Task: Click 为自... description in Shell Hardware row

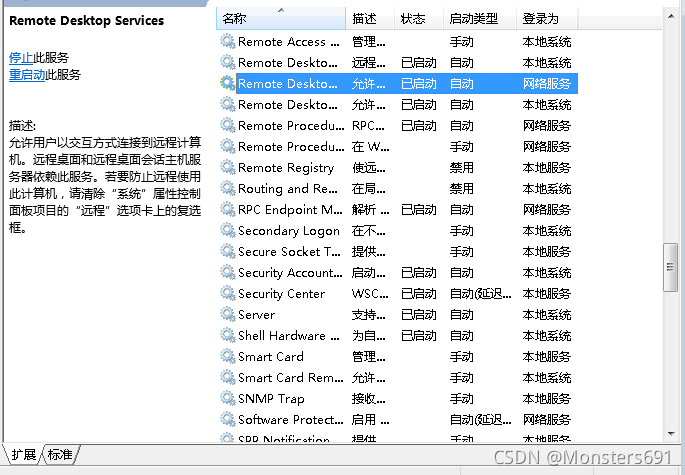Action: [369, 336]
